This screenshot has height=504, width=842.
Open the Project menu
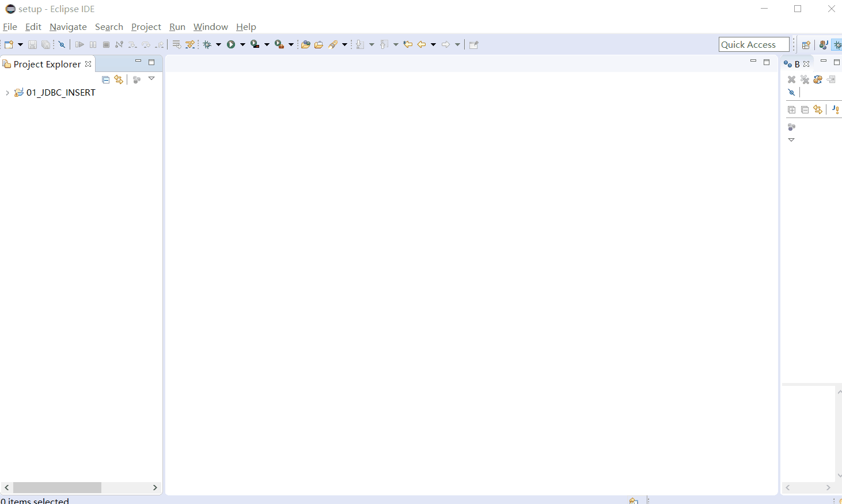pos(146,26)
